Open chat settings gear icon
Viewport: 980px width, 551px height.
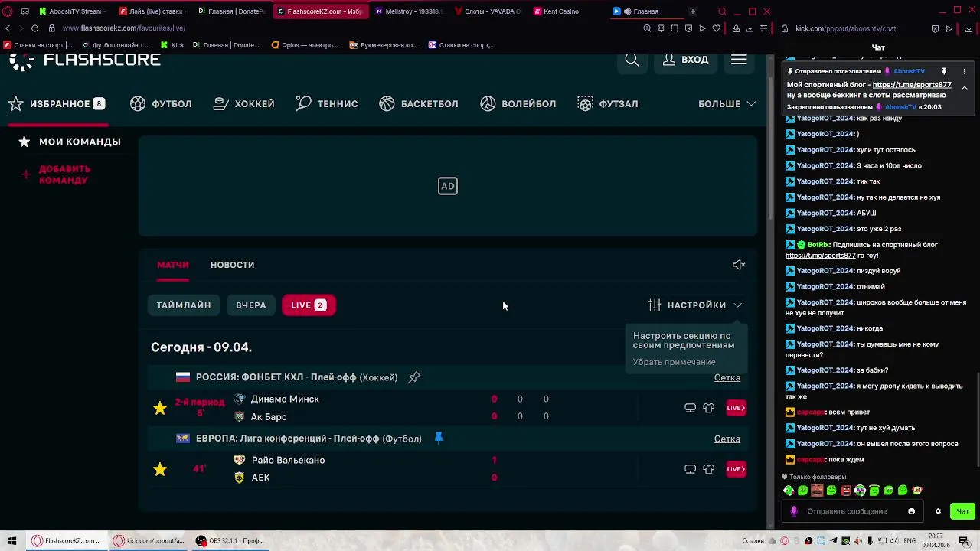click(x=938, y=511)
